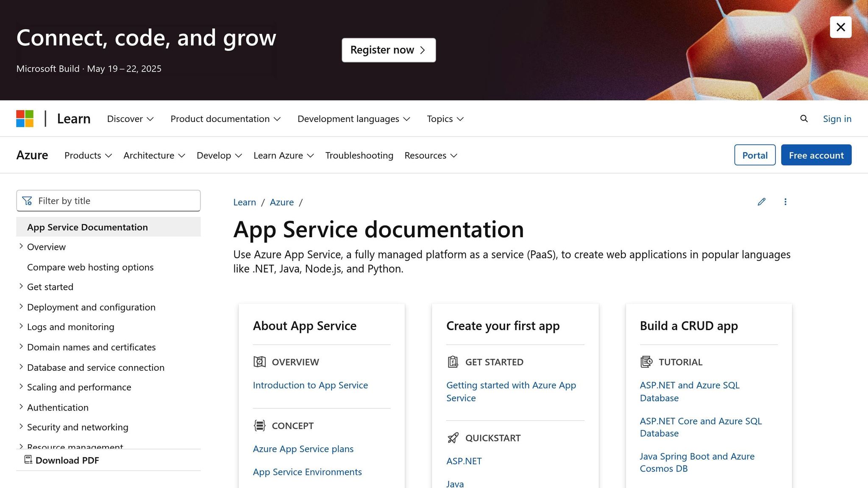Screen dimensions: 868x488
Task: Open the ASP.NET quickstart link
Action: pos(464,461)
